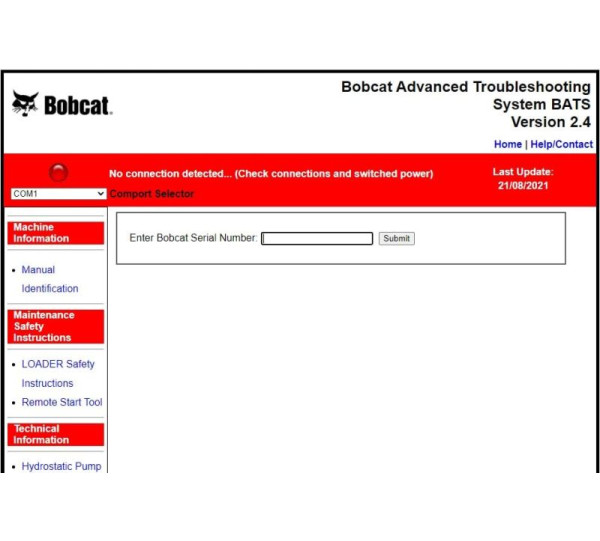
Task: Open Manual Identification link
Action: 49,279
